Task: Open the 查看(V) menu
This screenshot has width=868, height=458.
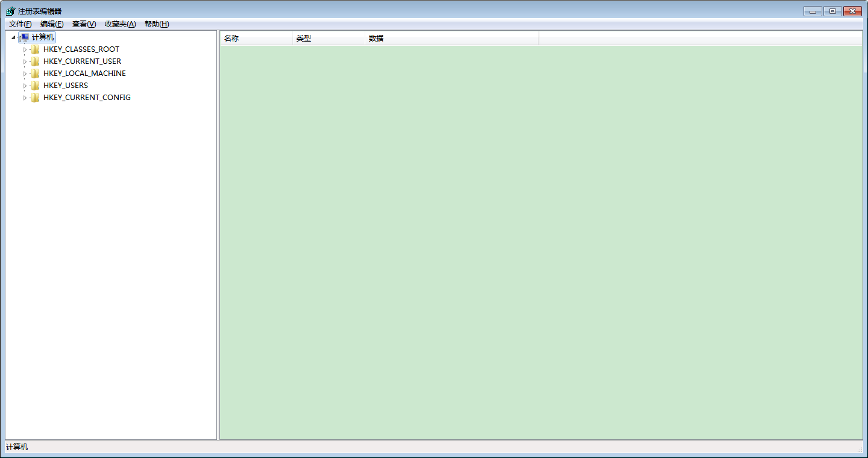Action: click(84, 24)
